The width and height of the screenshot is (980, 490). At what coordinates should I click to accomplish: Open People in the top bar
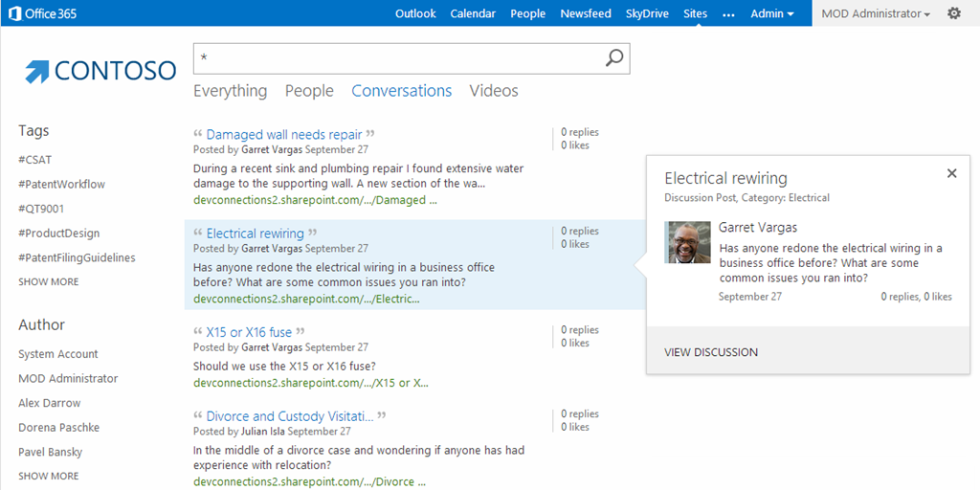pos(528,13)
